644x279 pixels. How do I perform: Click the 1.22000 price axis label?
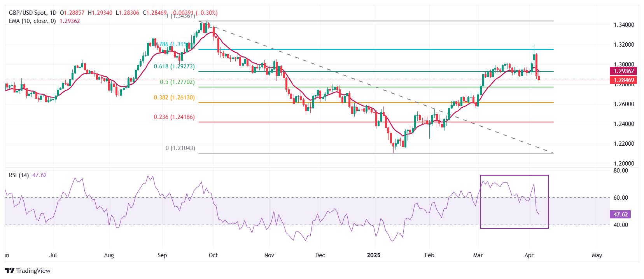click(624, 144)
